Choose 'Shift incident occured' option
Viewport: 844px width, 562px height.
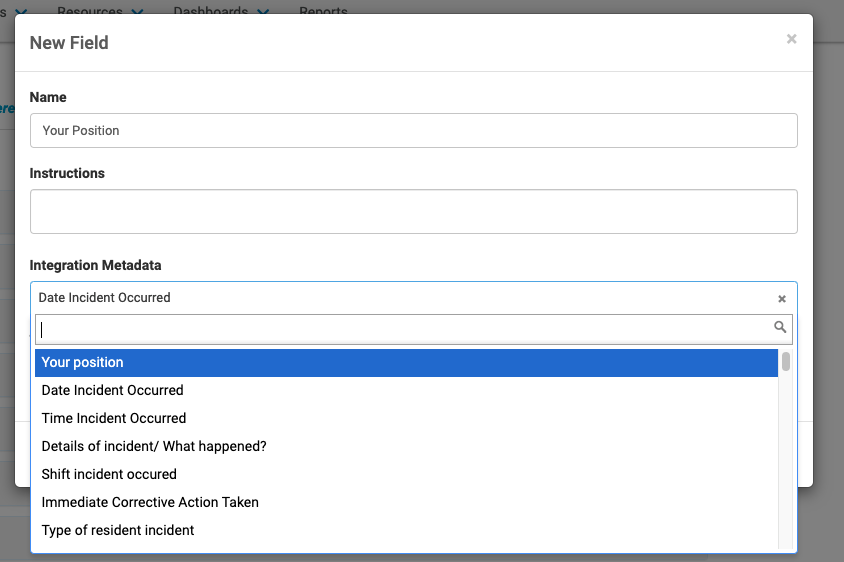click(x=406, y=474)
